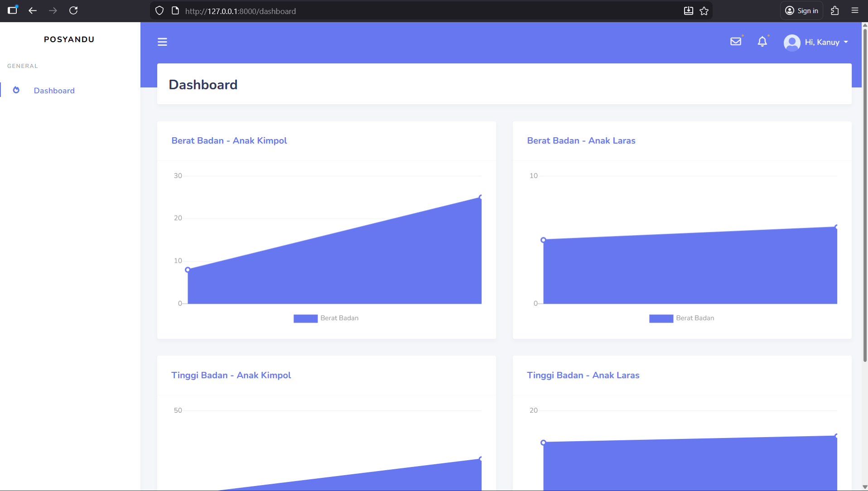Toggle Berat Badan legend in Anak Laras chart
Image resolution: width=868 pixels, height=491 pixels.
tap(682, 318)
